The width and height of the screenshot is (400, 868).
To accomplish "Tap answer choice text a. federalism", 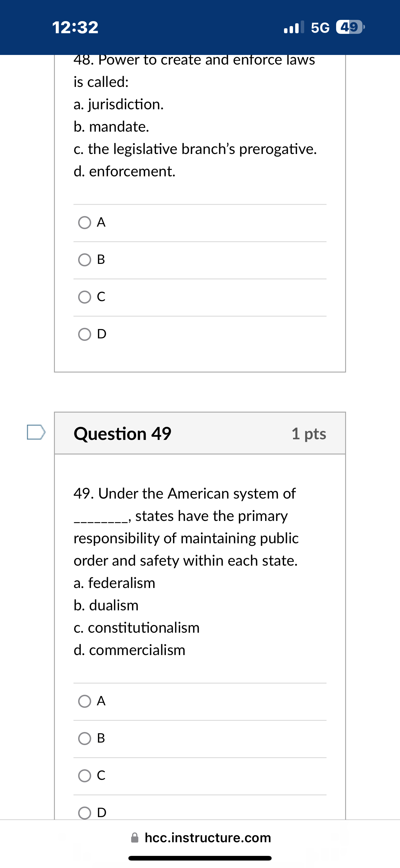I will point(114,583).
